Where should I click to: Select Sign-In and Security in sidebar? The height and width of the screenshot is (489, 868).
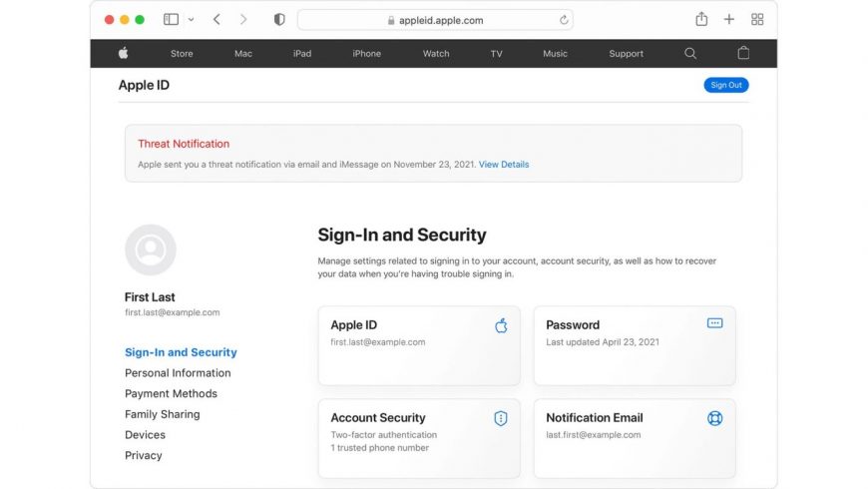tap(181, 352)
